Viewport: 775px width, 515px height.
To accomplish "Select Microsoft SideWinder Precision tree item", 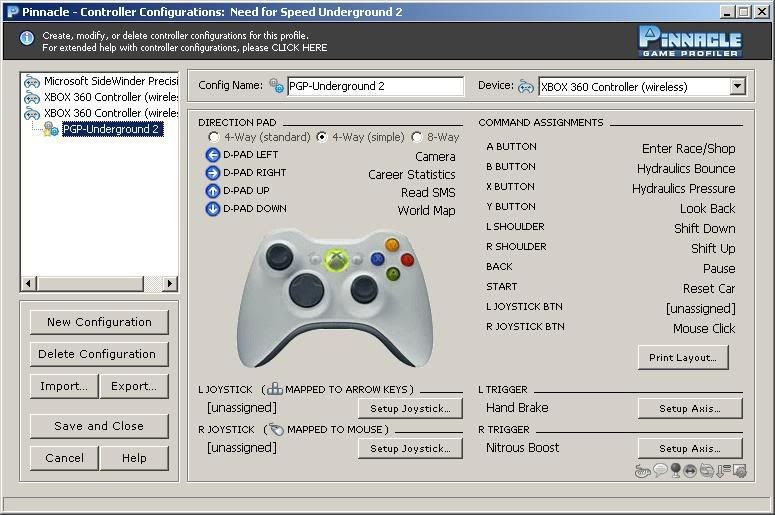I will point(111,81).
